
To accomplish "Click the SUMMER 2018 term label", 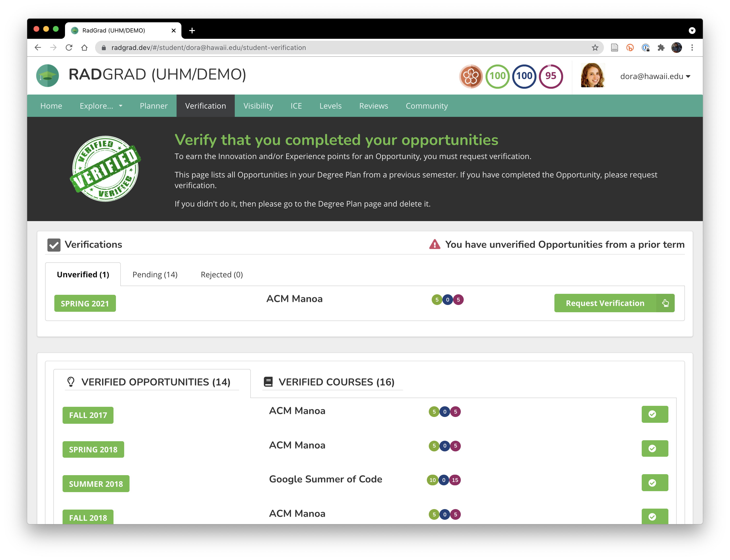I will point(96,484).
